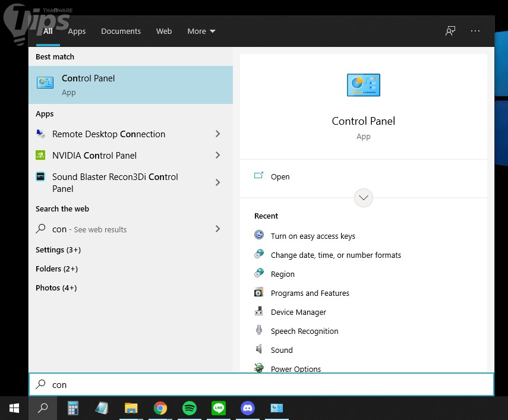Viewport: 508px width, 420px height.
Task: Expand Photos (4+) results
Action: (x=56, y=288)
